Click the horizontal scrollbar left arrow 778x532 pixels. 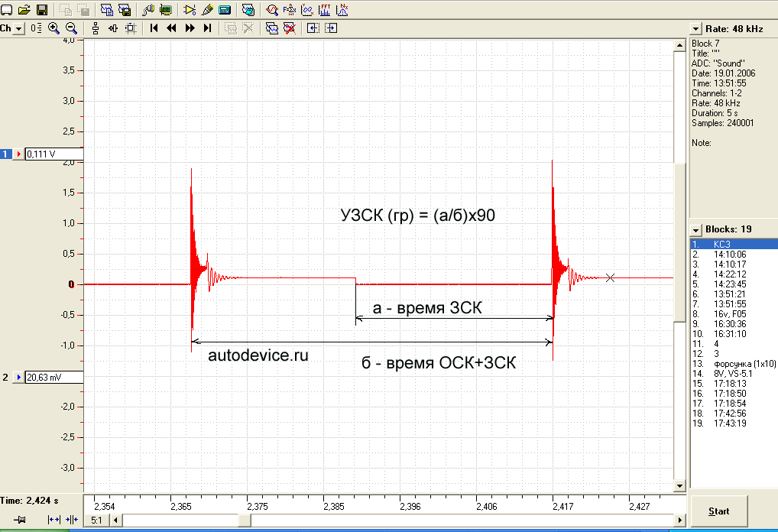tap(115, 520)
